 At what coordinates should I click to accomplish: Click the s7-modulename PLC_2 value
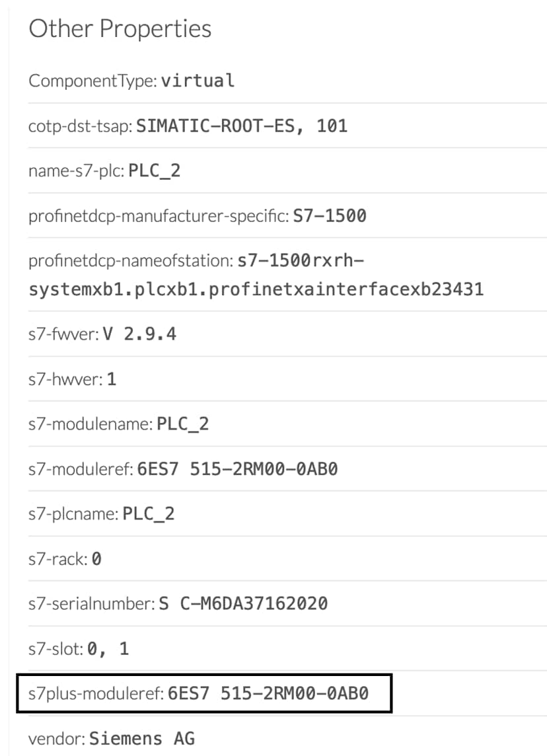click(182, 424)
